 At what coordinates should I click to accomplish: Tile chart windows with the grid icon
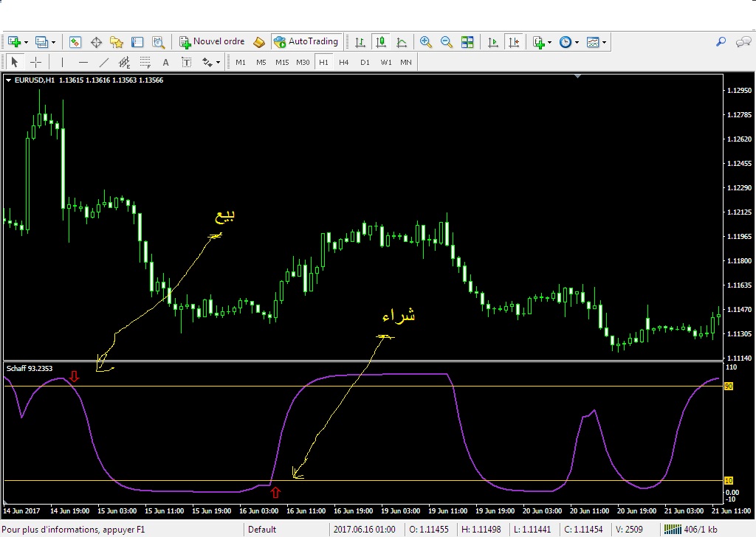(x=467, y=42)
